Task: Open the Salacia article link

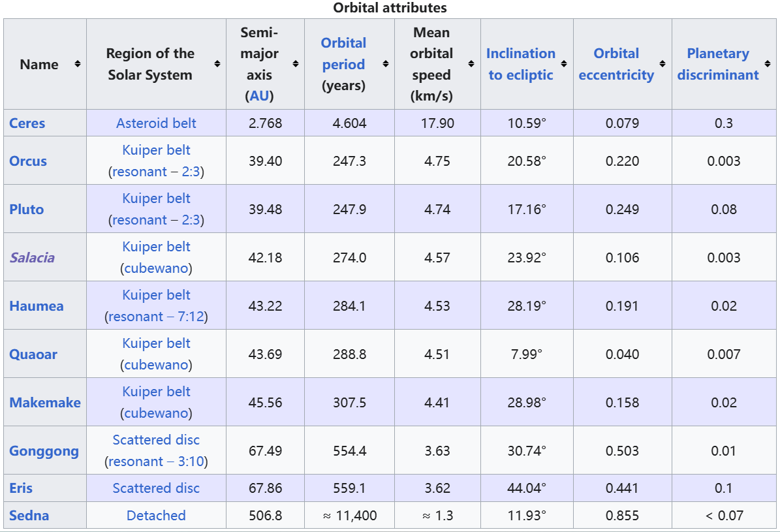Action: click(x=32, y=258)
